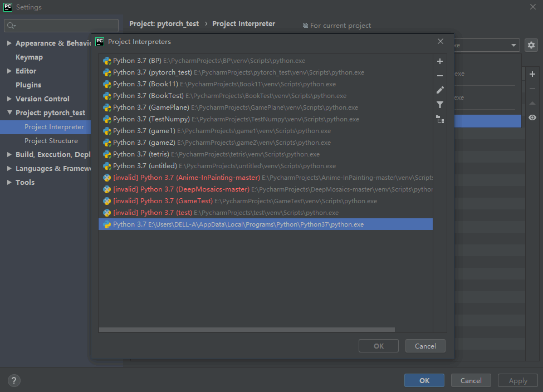Edit the selected interpreter with the pencil icon
The image size is (543, 392).
click(440, 90)
